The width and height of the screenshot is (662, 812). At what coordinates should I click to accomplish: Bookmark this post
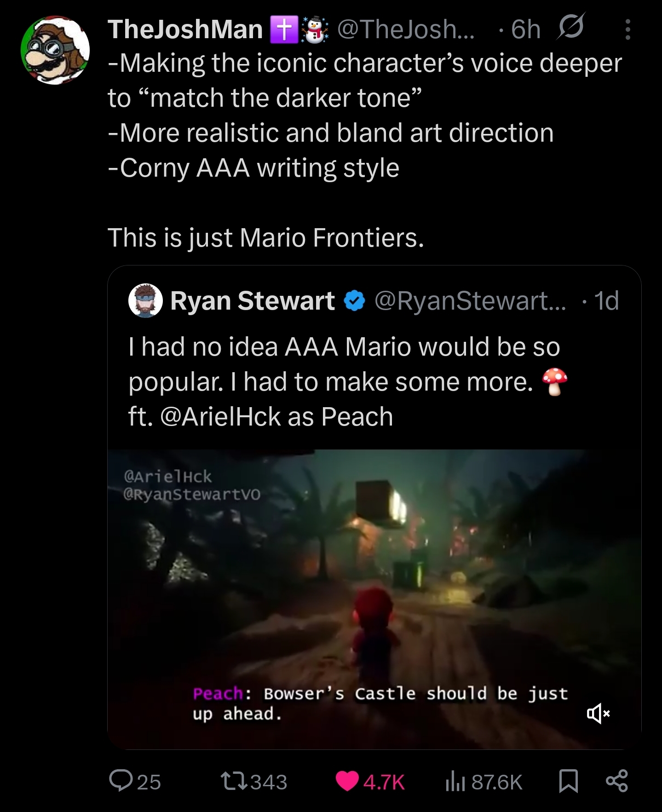click(x=568, y=781)
